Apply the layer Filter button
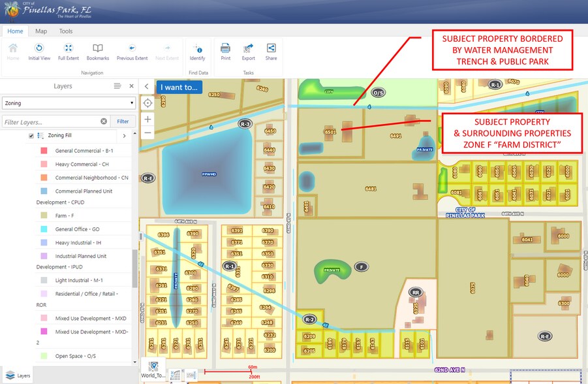Image resolution: width=588 pixels, height=384 pixels. [123, 121]
